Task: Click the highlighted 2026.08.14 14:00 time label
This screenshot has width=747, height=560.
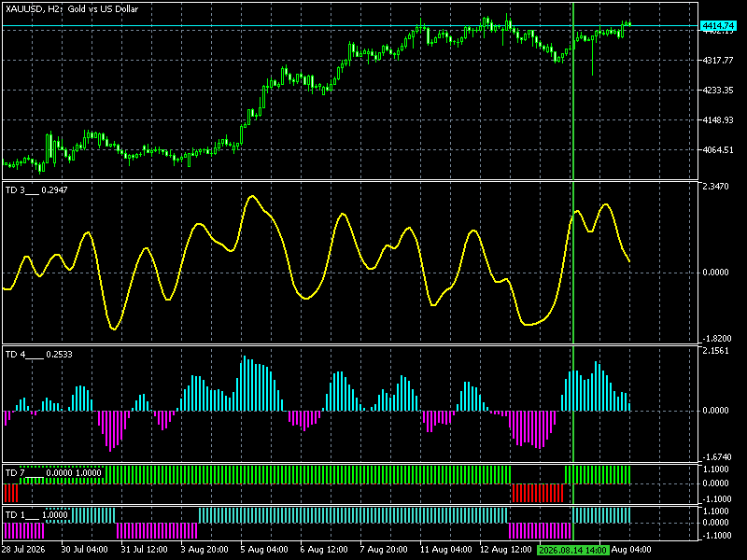Action: coord(573,550)
